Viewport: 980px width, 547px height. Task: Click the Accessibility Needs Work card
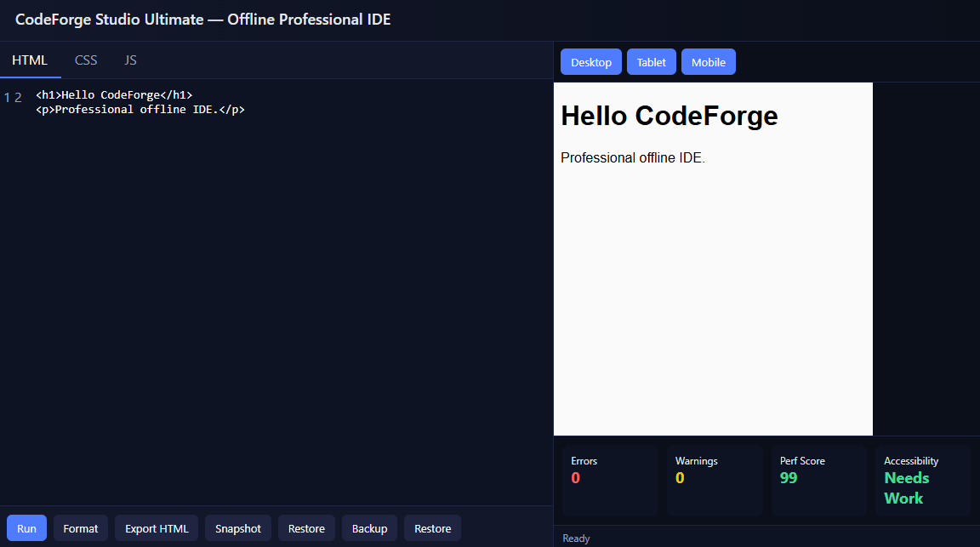[923, 480]
